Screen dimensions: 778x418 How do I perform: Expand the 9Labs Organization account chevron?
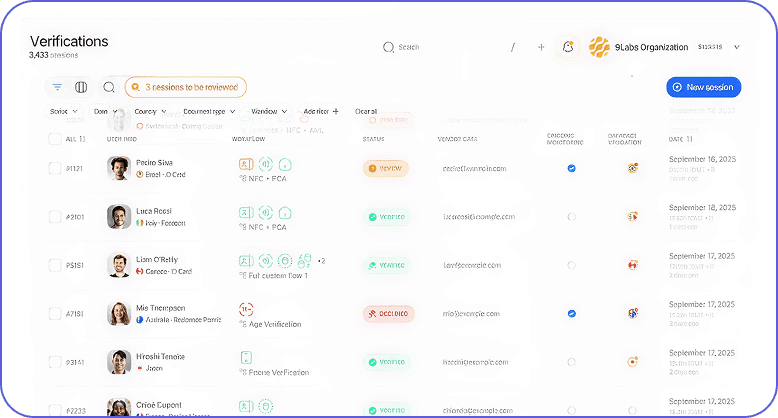[737, 47]
